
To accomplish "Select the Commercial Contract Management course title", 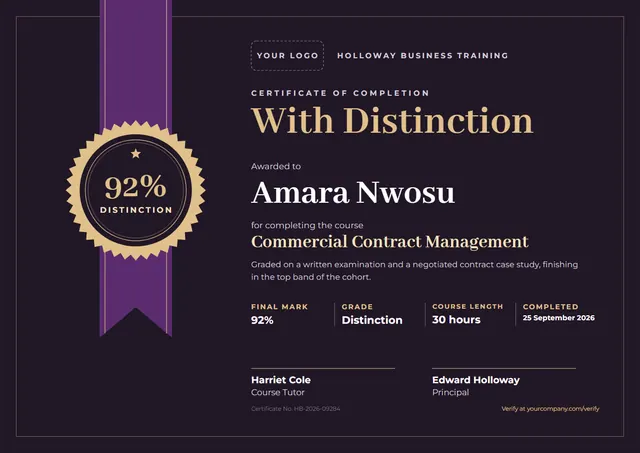I will pos(390,242).
